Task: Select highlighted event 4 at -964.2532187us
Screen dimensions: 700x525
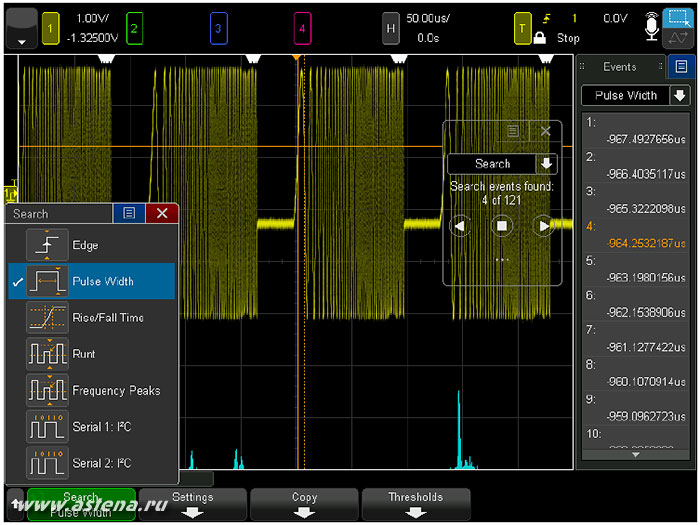Action: (636, 235)
